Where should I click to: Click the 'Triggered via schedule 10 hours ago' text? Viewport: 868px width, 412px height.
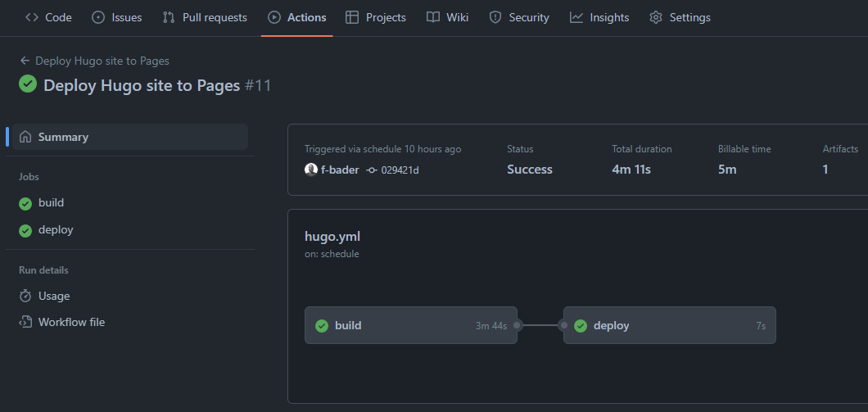point(382,149)
